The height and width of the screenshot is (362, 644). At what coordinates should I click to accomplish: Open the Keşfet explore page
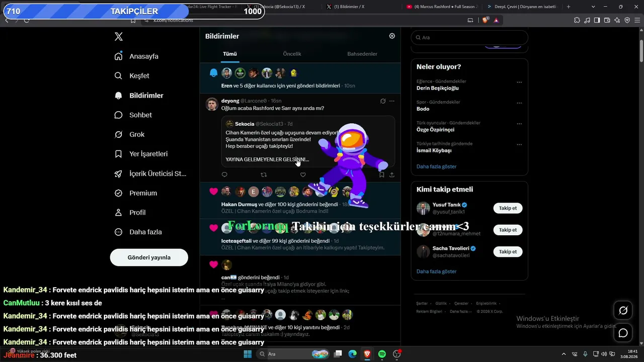point(132,76)
